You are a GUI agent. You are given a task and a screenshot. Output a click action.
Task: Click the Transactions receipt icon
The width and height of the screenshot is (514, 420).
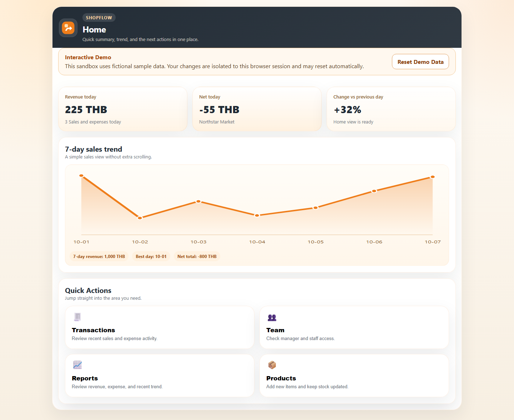click(x=77, y=317)
